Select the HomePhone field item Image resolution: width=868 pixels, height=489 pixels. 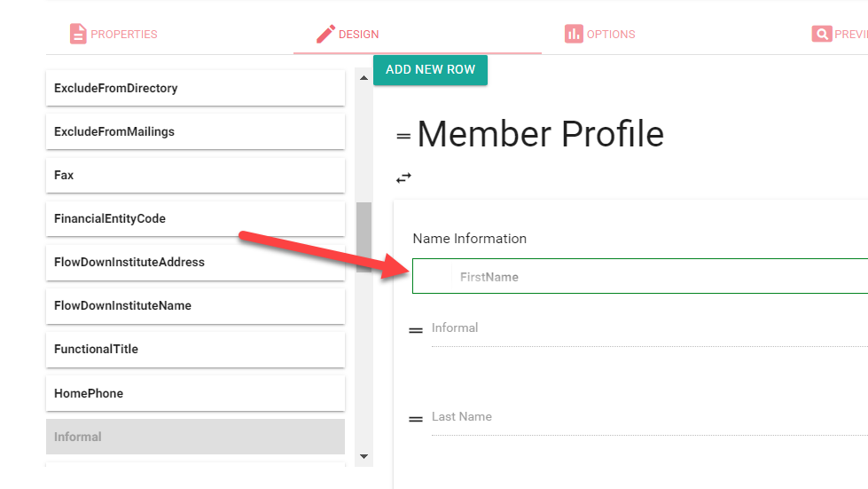click(195, 393)
